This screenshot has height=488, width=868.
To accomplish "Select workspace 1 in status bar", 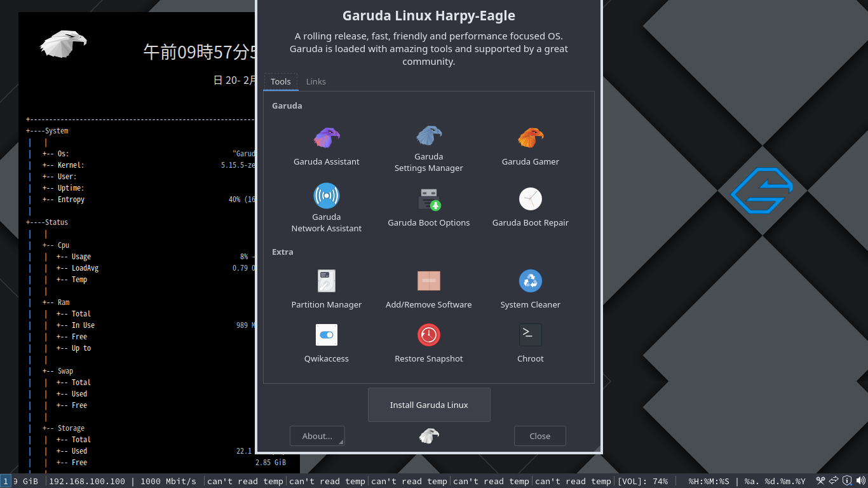I will pyautogui.click(x=5, y=481).
